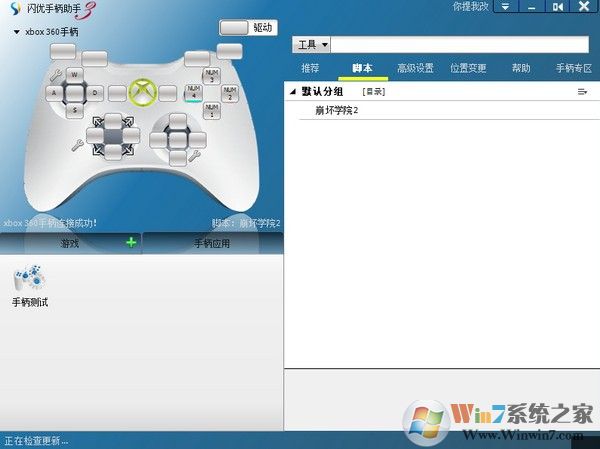Open the list options icon in 默认分组 row

(582, 91)
